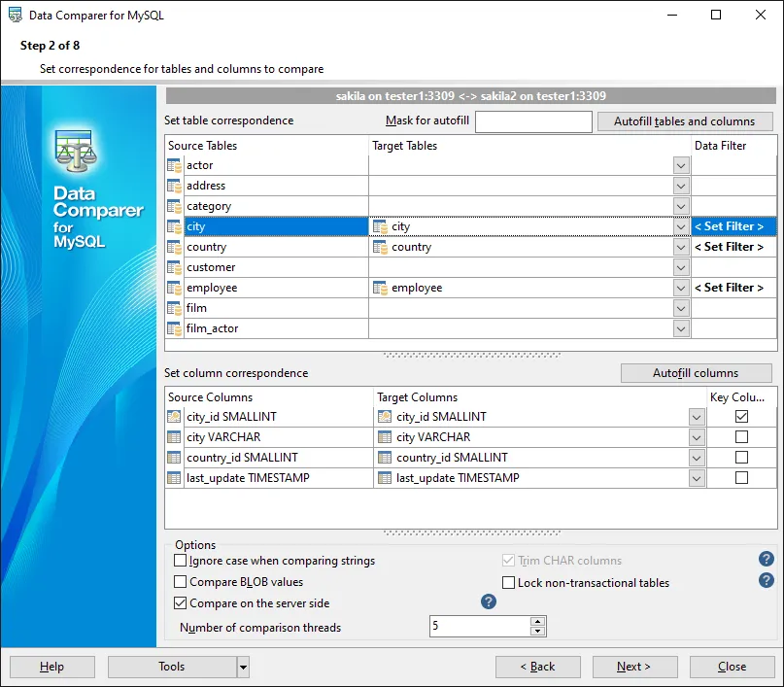Screen dimensions: 784x687
Task: Click the target employee table icon
Action: click(x=380, y=288)
